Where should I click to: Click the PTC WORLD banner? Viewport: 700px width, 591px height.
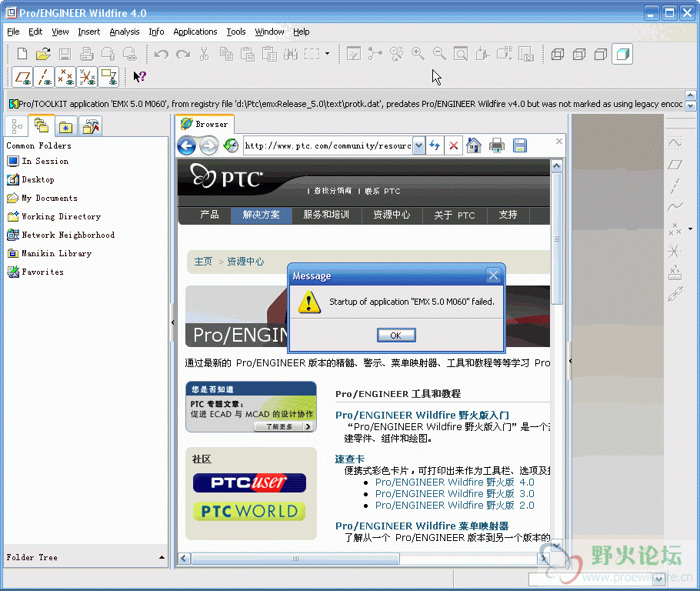249,511
